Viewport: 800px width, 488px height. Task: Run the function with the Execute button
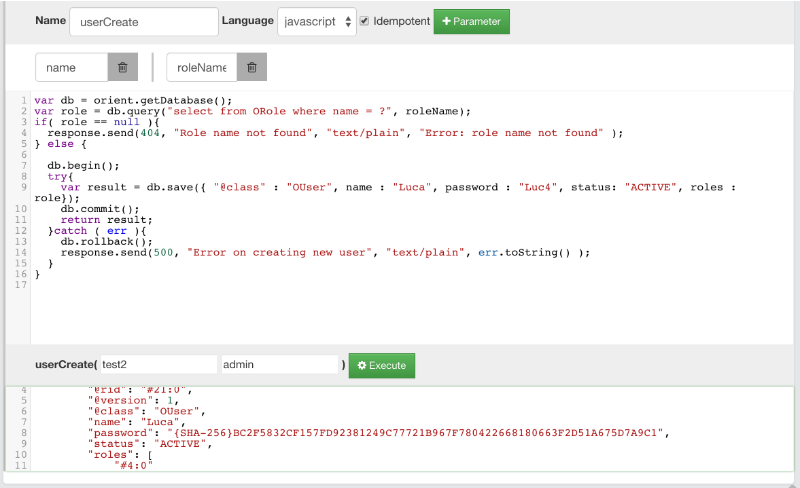pos(381,365)
